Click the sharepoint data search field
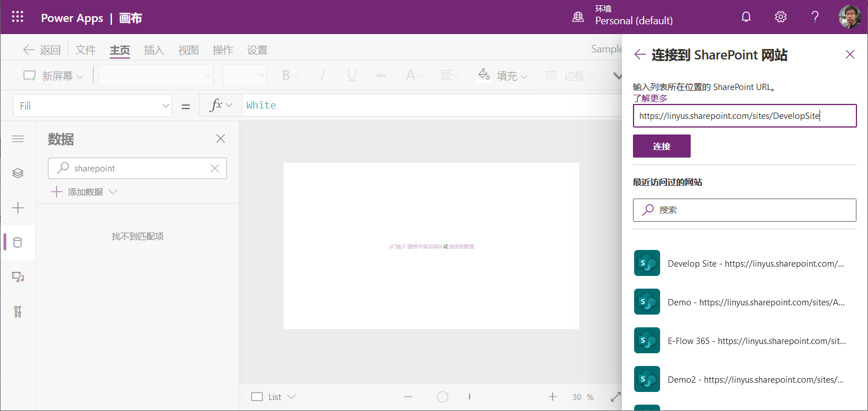Screen dimensions: 868x411 (x=137, y=168)
